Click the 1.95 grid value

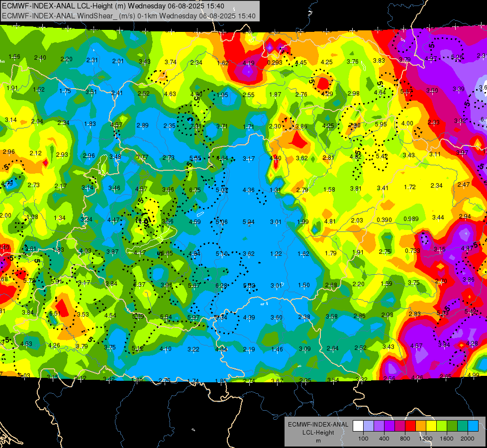pyautogui.click(x=222, y=95)
